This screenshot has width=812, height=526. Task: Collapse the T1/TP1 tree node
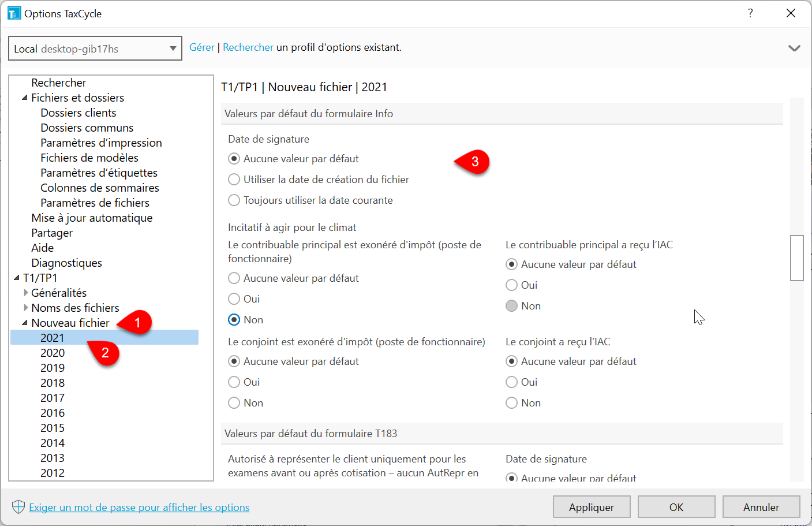coord(17,278)
